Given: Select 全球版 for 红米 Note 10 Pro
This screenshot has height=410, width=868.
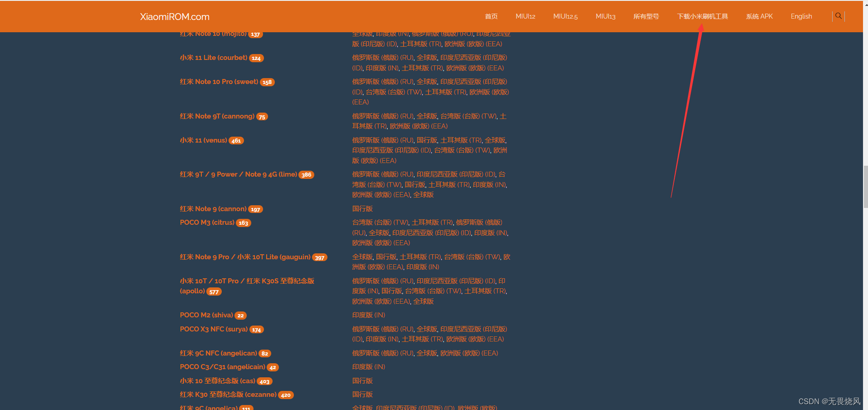Looking at the screenshot, I should click(427, 82).
